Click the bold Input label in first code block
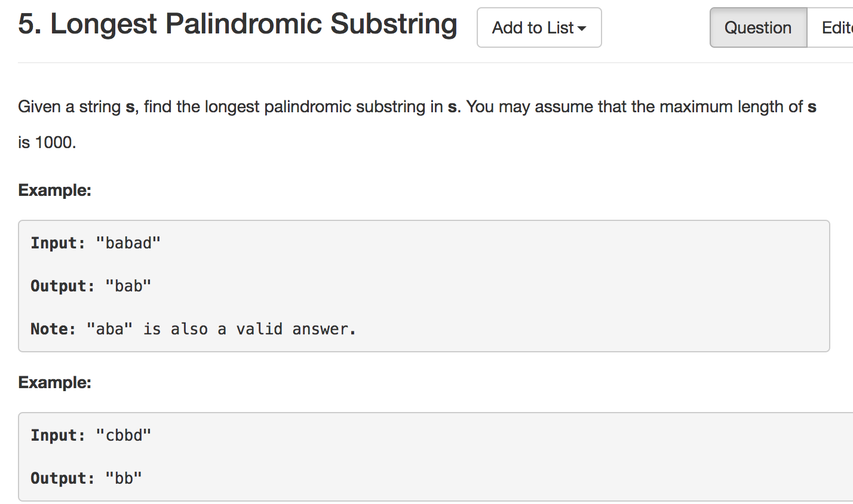The image size is (853, 504). click(58, 243)
